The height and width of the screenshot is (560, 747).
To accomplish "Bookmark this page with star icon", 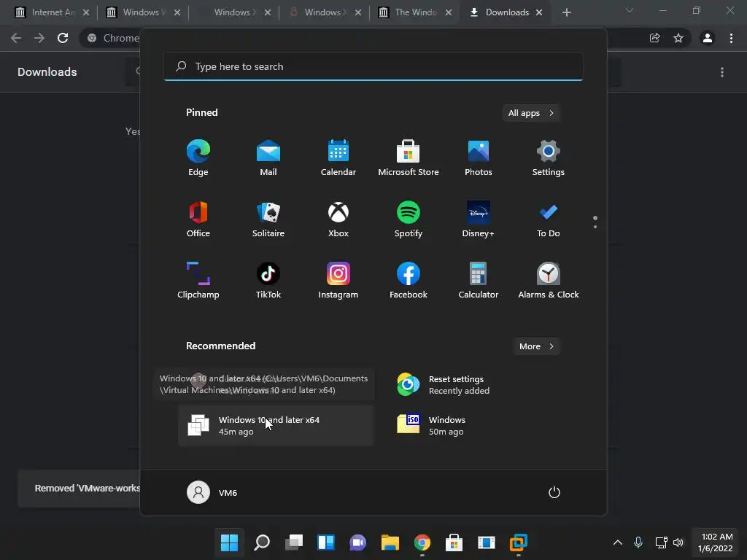I will [678, 38].
